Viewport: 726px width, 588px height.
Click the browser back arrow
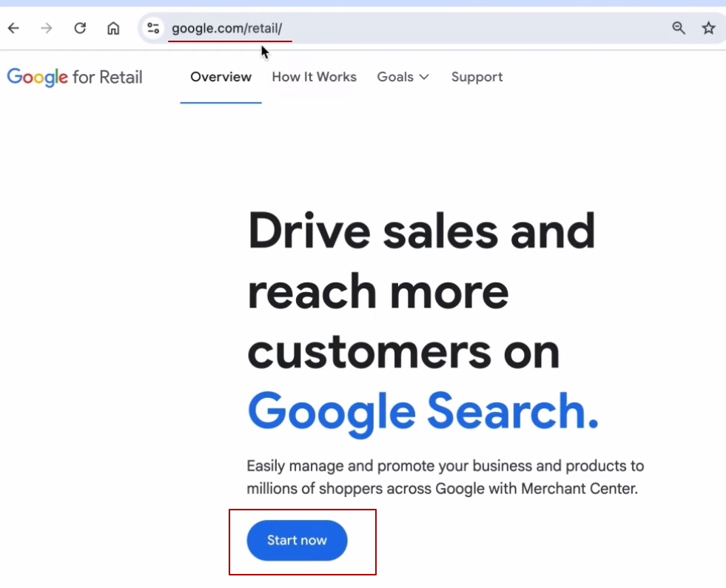(14, 29)
